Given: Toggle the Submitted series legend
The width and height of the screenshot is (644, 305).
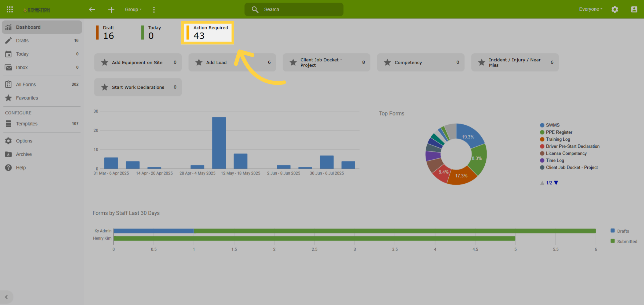Looking at the screenshot, I should pyautogui.click(x=624, y=241).
